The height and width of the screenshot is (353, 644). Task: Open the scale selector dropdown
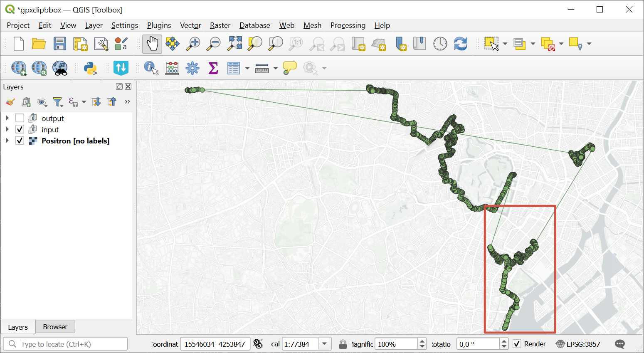[324, 344]
